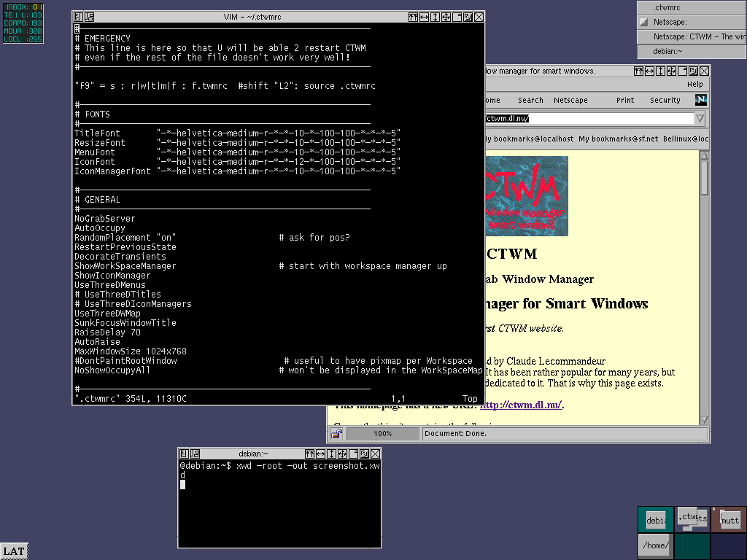The height and width of the screenshot is (560, 747).
Task: Click horizontal zoom icon in debian terminal title bar
Action: pyautogui.click(x=321, y=454)
